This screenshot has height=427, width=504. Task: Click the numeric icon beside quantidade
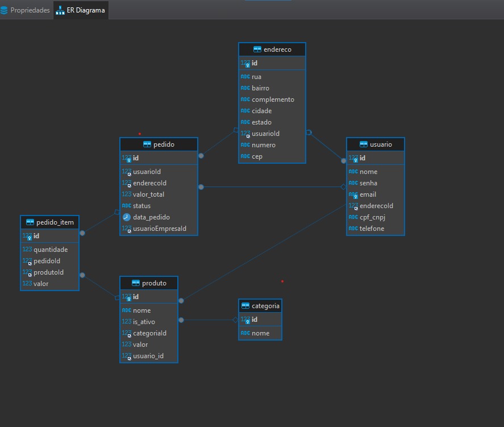[x=27, y=249]
